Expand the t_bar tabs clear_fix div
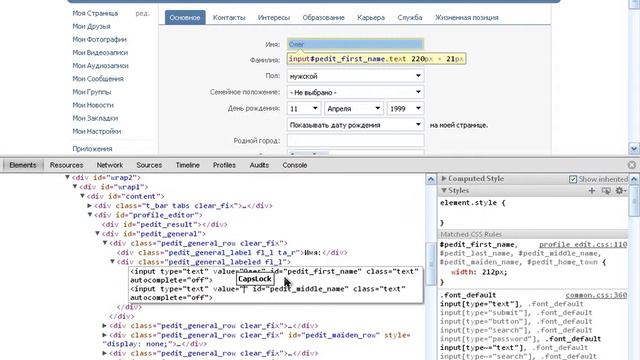 89,205
